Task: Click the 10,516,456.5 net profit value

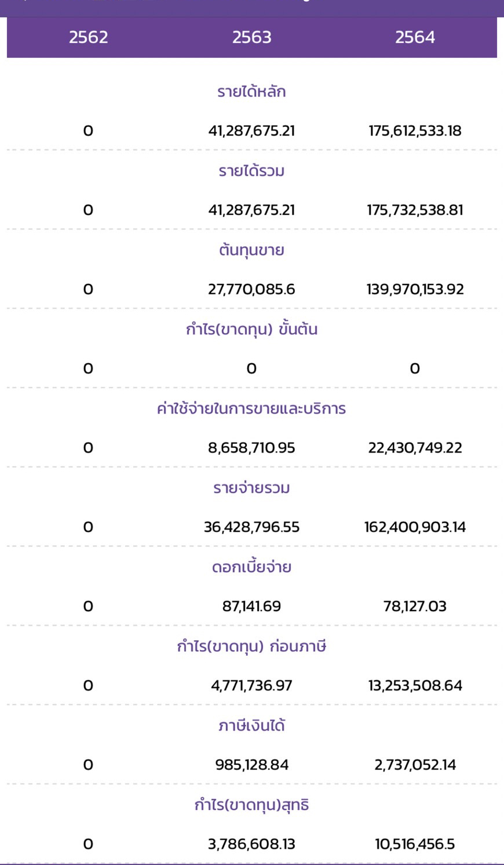Action: (x=415, y=844)
